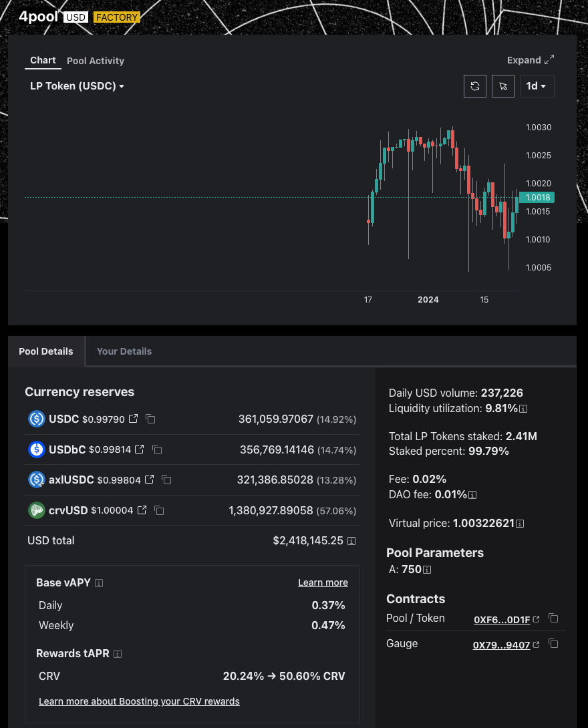The image size is (588, 728).
Task: Click the Expand arrows icon
Action: pos(549,59)
